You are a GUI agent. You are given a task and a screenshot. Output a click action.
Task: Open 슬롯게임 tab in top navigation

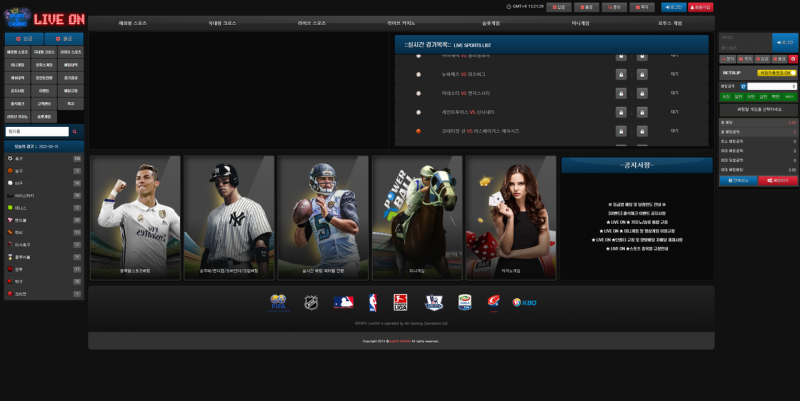click(x=491, y=22)
